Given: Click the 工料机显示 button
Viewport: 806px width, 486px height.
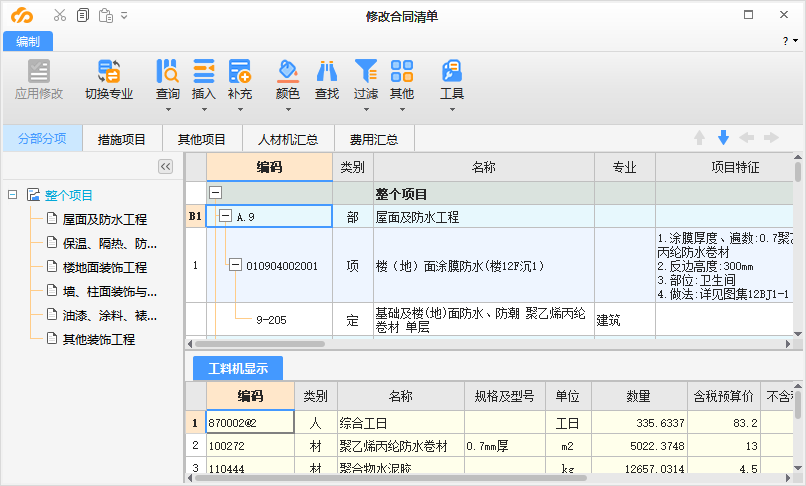Looking at the screenshot, I should (238, 368).
